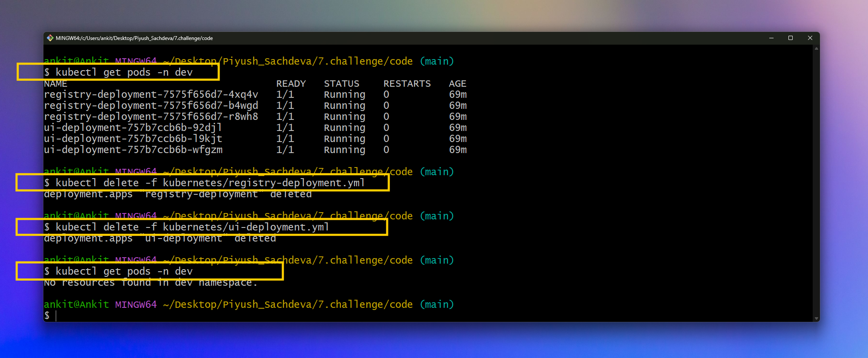Close the MINGW64 terminal window
The image size is (868, 358).
(810, 38)
